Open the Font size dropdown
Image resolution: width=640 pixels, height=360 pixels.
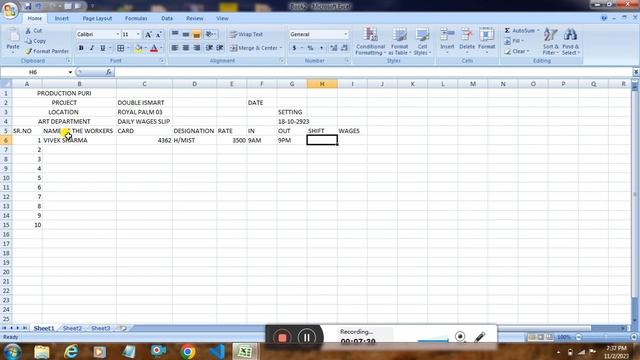click(x=138, y=34)
